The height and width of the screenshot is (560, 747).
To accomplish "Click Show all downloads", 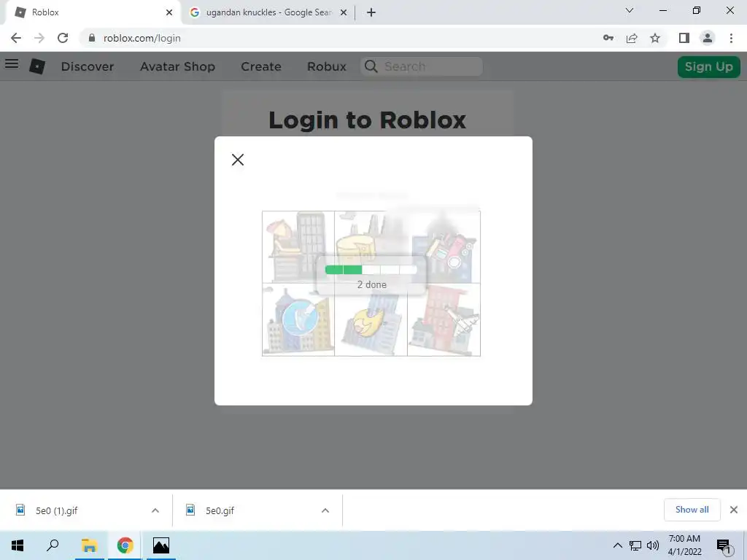I will 692,510.
